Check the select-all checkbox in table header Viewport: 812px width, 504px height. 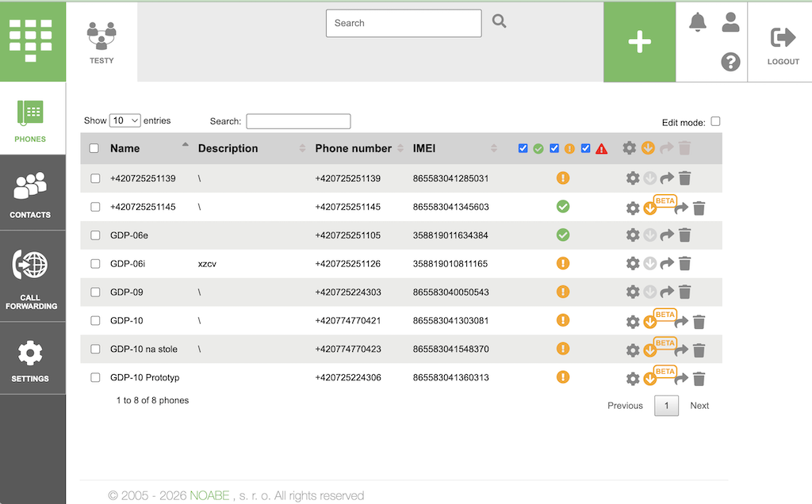click(x=94, y=148)
